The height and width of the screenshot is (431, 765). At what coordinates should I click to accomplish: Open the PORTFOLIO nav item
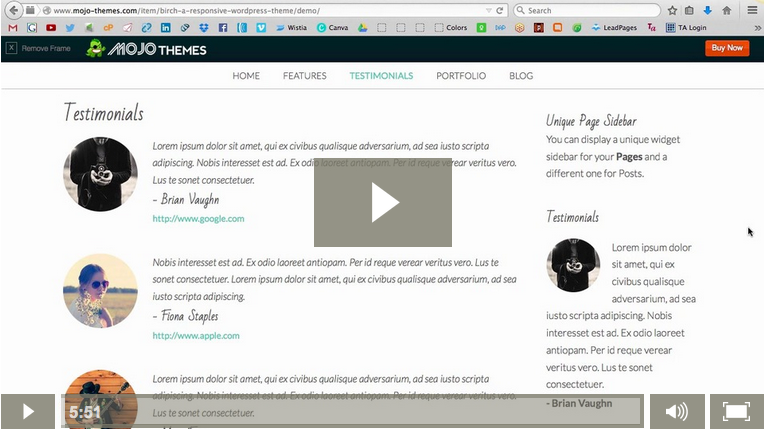(x=461, y=76)
